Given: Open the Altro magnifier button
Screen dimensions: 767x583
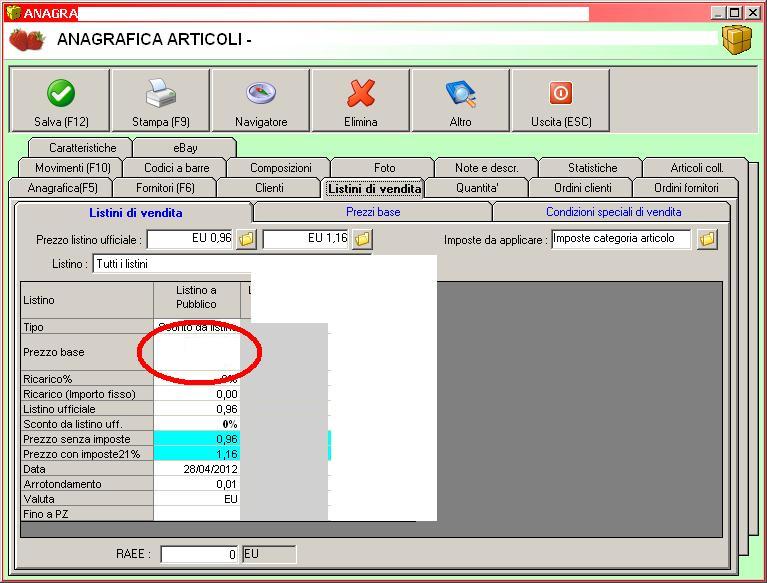Looking at the screenshot, I should pyautogui.click(x=460, y=100).
